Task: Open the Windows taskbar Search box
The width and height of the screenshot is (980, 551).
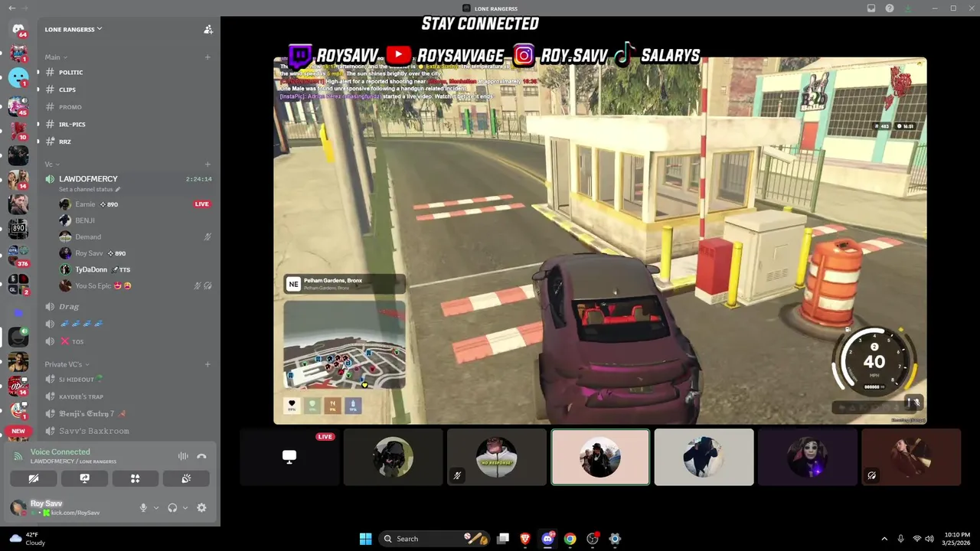Action: point(434,539)
